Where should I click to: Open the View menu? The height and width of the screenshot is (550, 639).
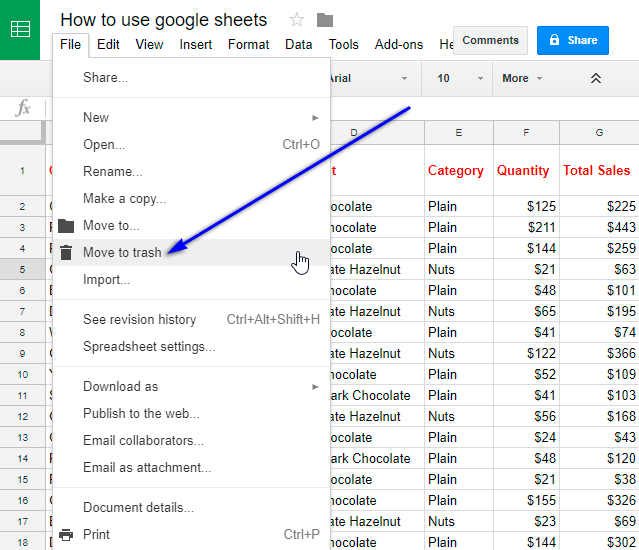[149, 44]
